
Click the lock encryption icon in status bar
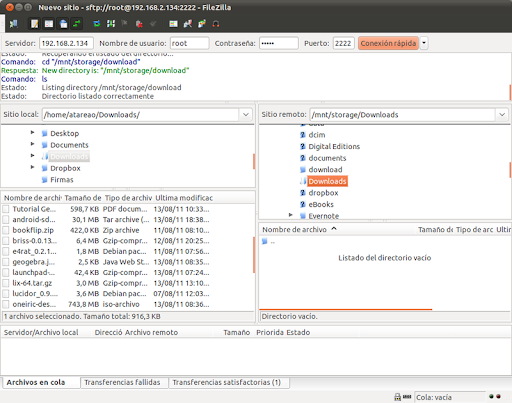click(x=397, y=397)
